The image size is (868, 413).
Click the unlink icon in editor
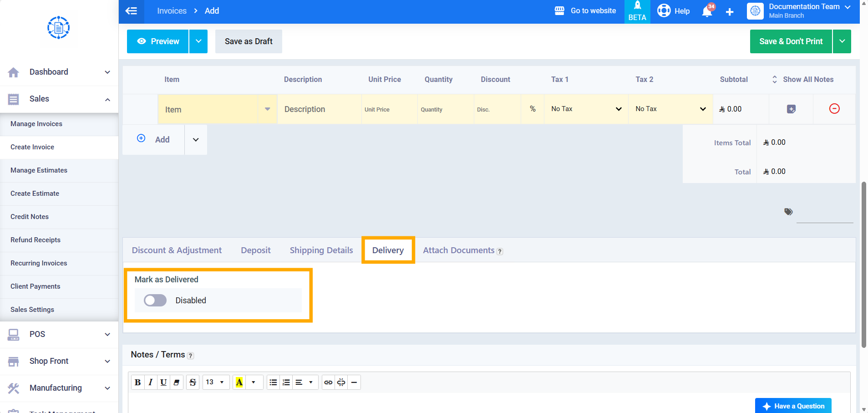(x=341, y=382)
